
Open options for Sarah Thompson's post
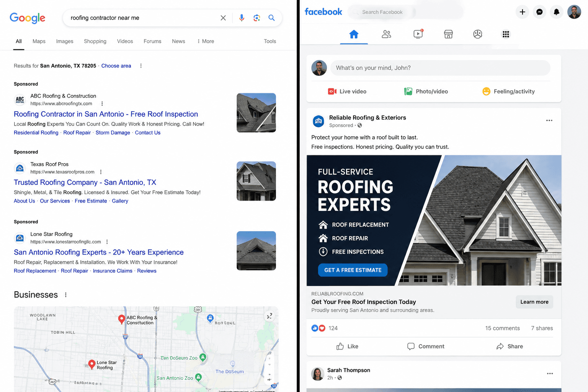click(550, 374)
